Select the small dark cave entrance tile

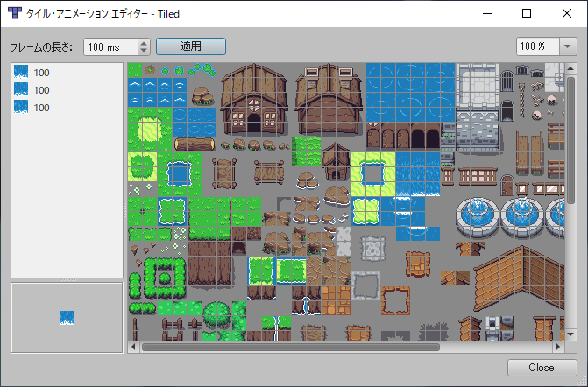tap(239, 248)
